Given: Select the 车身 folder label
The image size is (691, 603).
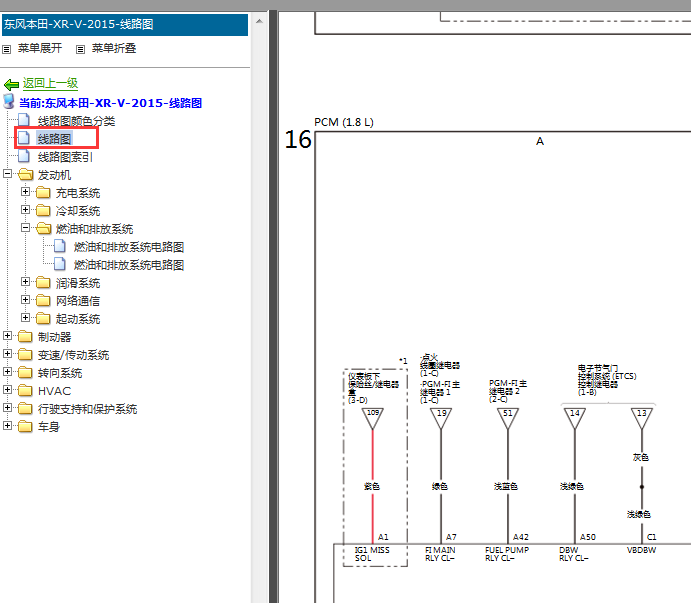Looking at the screenshot, I should (48, 427).
